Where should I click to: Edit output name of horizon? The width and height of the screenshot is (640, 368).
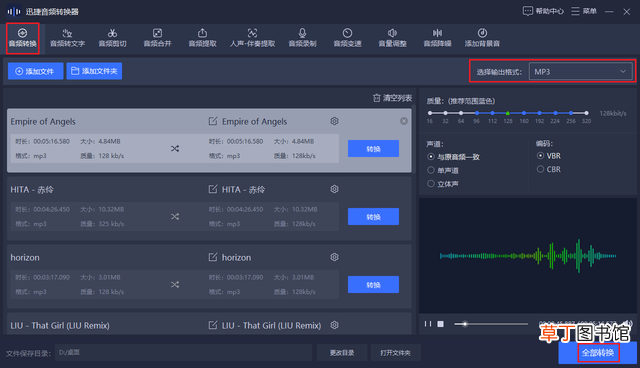(213, 257)
